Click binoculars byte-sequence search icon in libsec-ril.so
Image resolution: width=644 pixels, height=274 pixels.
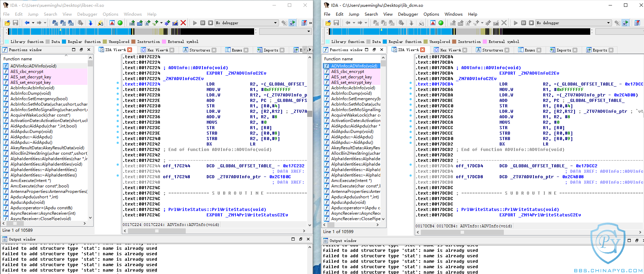click(x=71, y=23)
